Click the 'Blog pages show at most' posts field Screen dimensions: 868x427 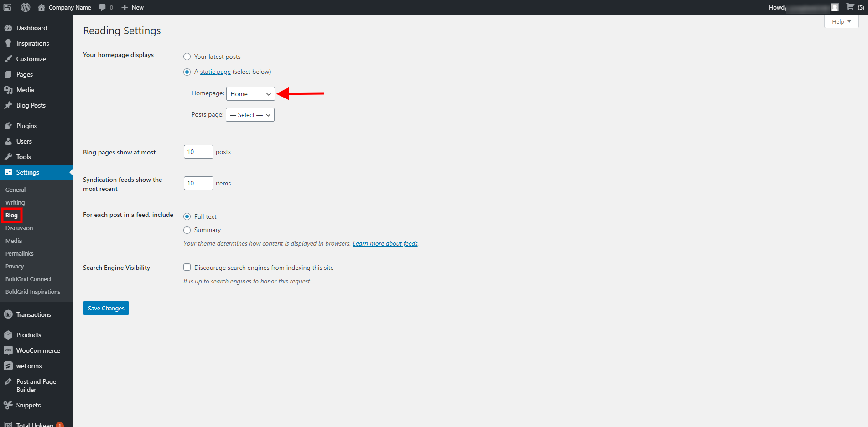pyautogui.click(x=198, y=152)
